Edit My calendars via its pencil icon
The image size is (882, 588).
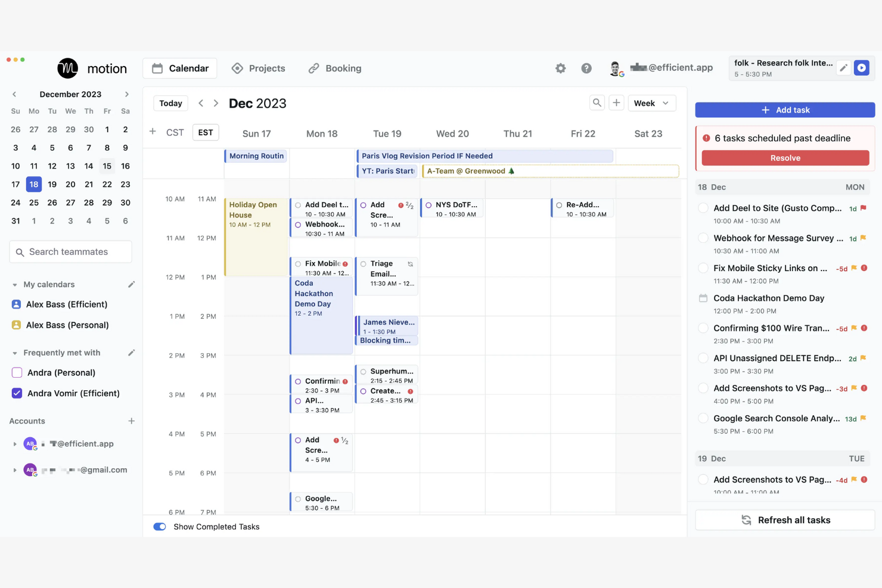click(x=131, y=284)
